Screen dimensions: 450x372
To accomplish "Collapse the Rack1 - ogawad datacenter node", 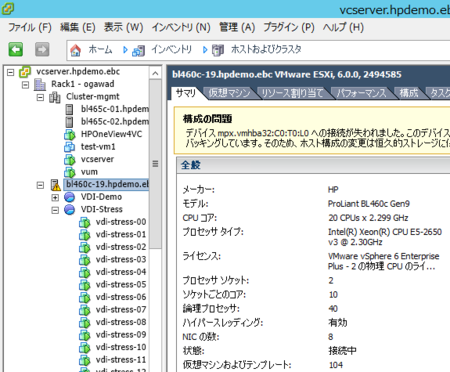I will coord(25,85).
